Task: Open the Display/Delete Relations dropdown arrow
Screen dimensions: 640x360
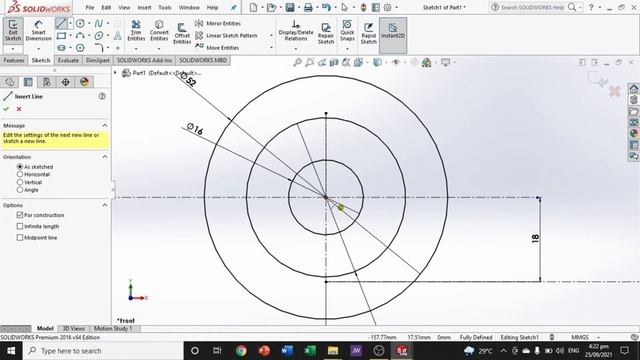Action: 296,49
